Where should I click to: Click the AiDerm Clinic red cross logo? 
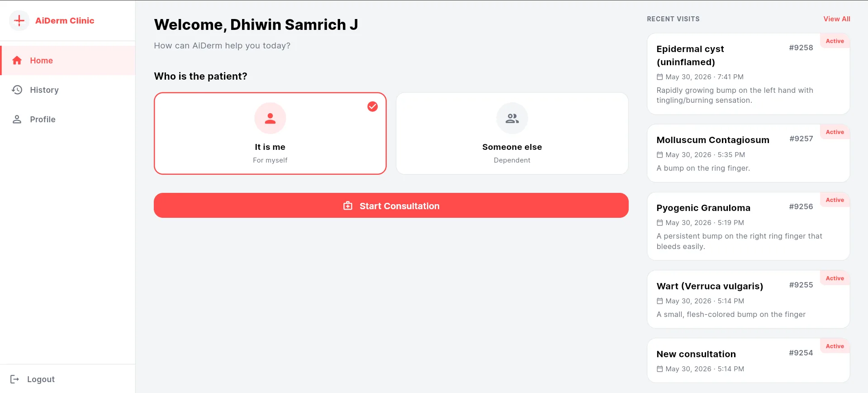coord(19,20)
